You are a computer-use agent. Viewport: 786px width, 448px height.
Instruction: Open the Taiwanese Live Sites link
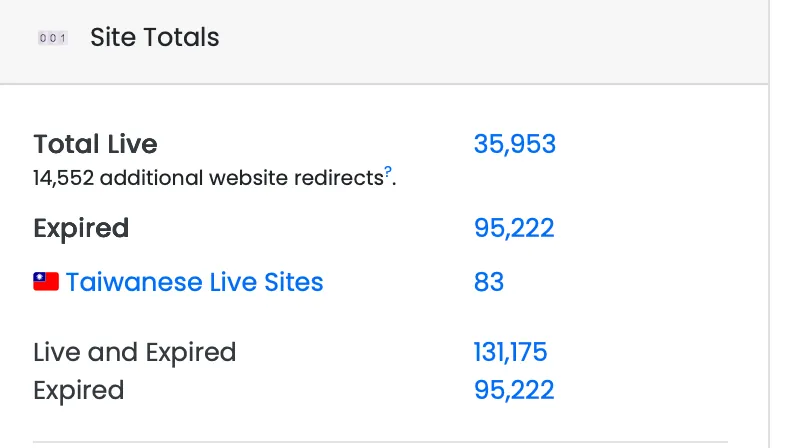(194, 282)
